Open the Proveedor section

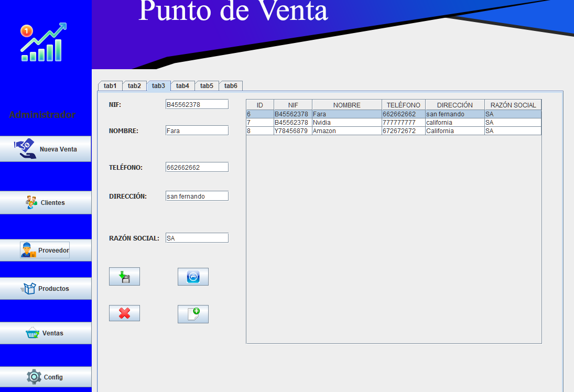coord(45,251)
